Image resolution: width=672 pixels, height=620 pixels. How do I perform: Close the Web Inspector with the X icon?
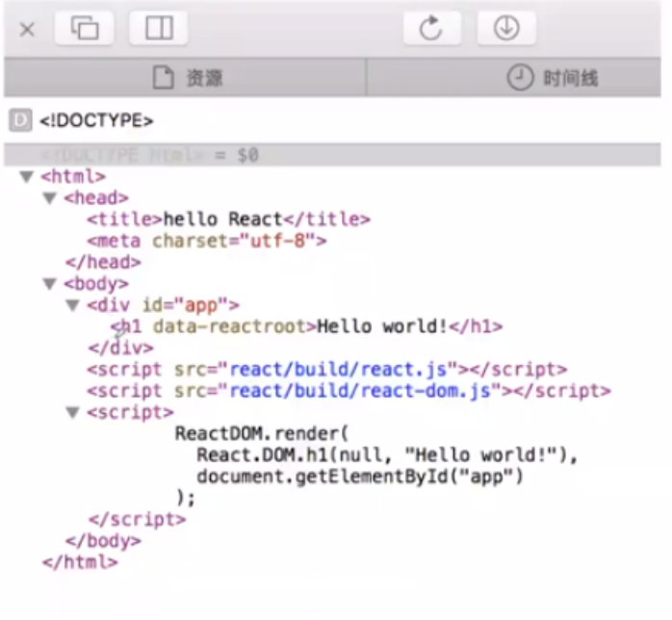coord(27,30)
